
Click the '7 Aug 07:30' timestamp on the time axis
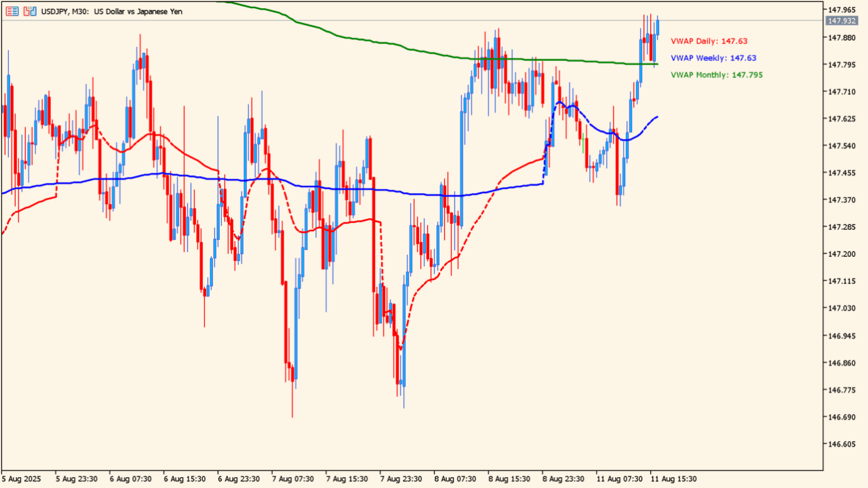click(292, 478)
